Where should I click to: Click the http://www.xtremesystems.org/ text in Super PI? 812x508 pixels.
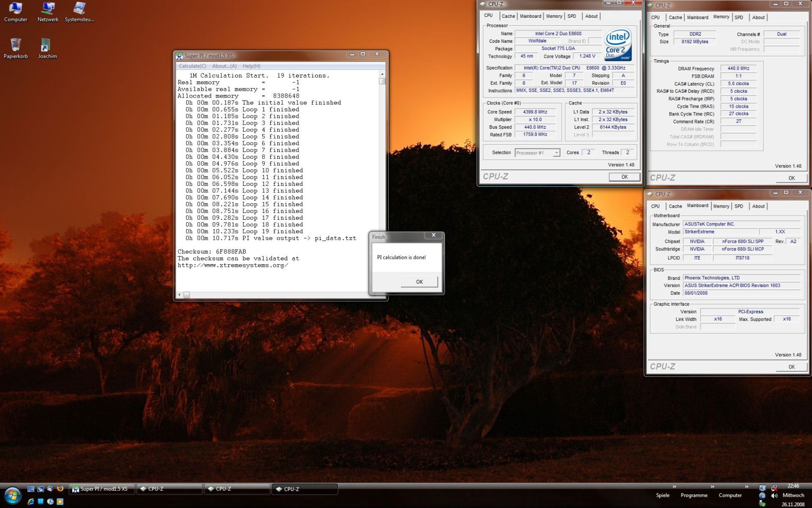click(233, 265)
